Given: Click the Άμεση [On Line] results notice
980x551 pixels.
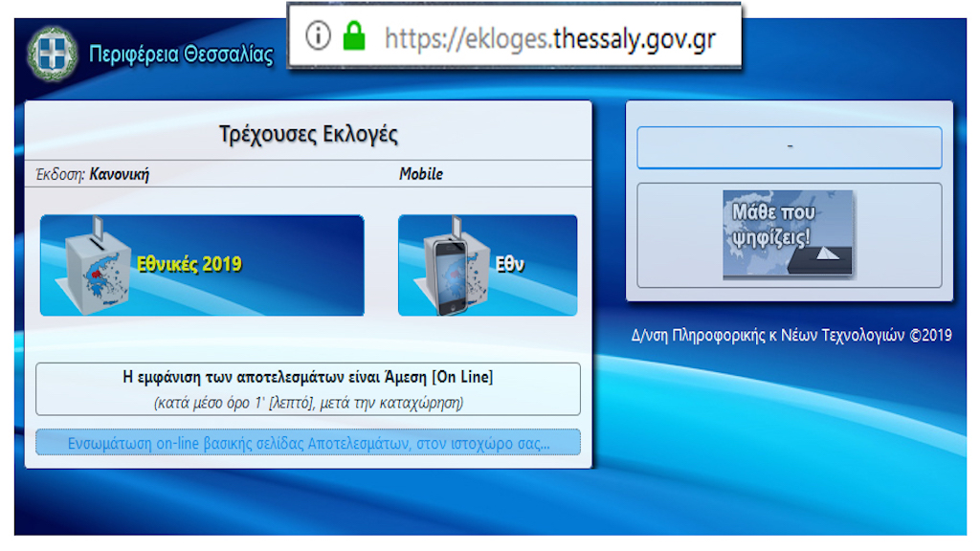Looking at the screenshot, I should [308, 377].
